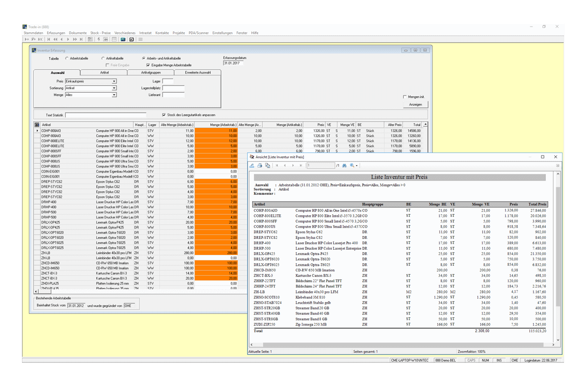Go to previous page of report preview

[285, 166]
